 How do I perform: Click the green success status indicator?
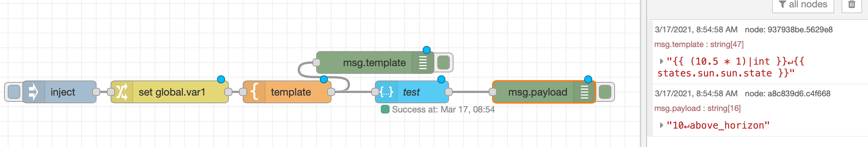pyautogui.click(x=385, y=109)
